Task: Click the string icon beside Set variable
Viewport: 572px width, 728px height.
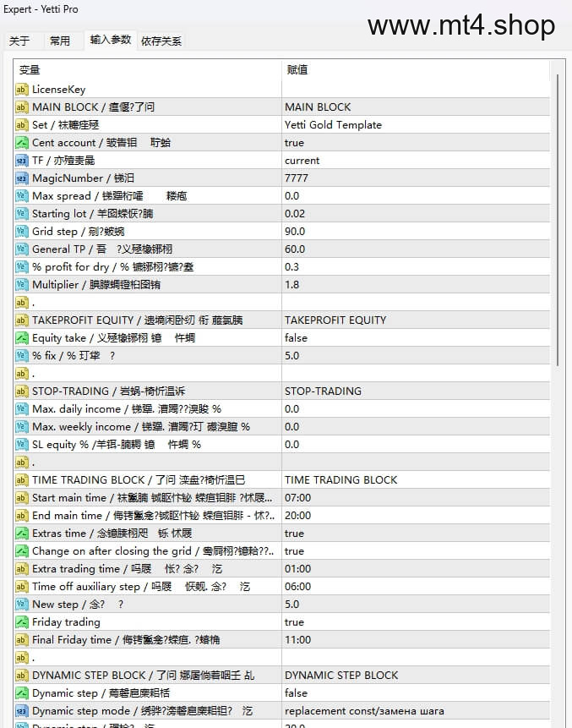Action: 22,124
